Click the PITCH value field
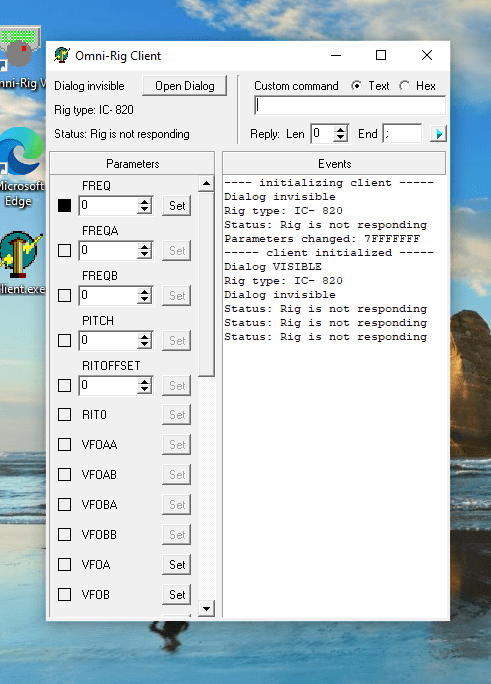 coord(108,340)
